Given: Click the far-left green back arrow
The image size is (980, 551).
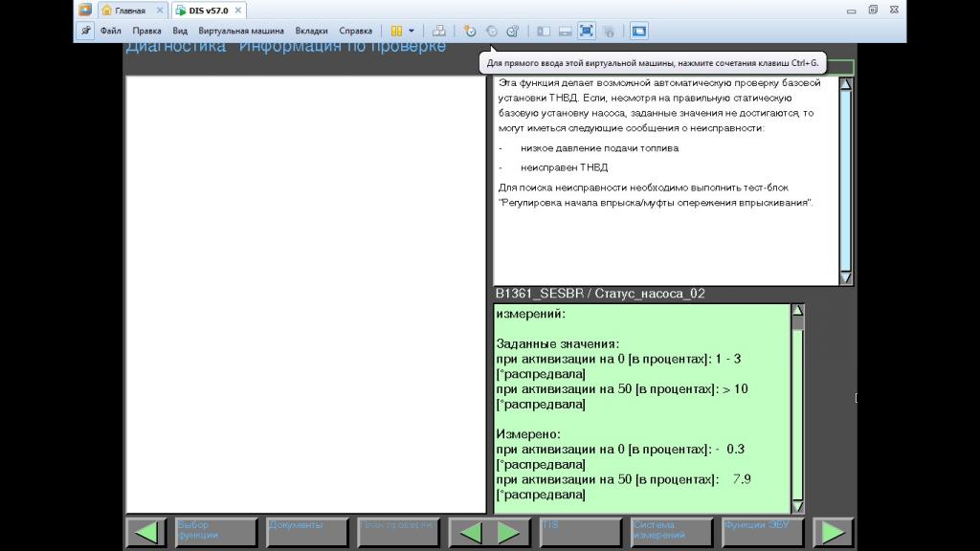Looking at the screenshot, I should (146, 532).
